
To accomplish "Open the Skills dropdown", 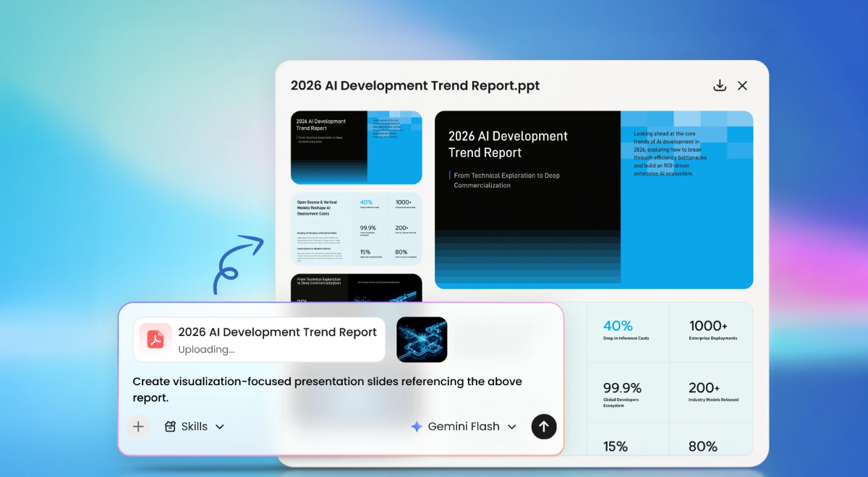I will coord(195,426).
